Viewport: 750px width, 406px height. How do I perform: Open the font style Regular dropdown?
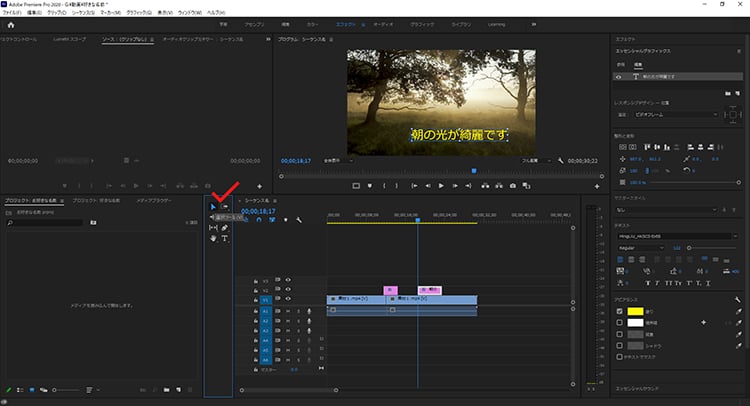(x=641, y=248)
